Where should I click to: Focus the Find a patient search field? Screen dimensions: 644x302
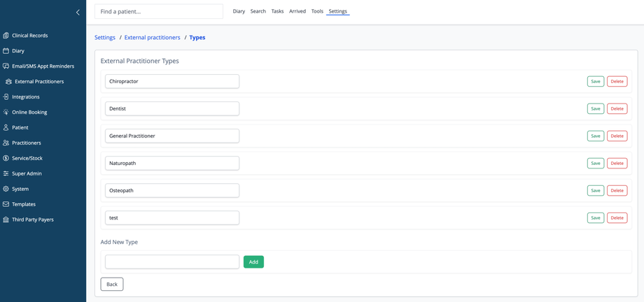click(x=159, y=12)
